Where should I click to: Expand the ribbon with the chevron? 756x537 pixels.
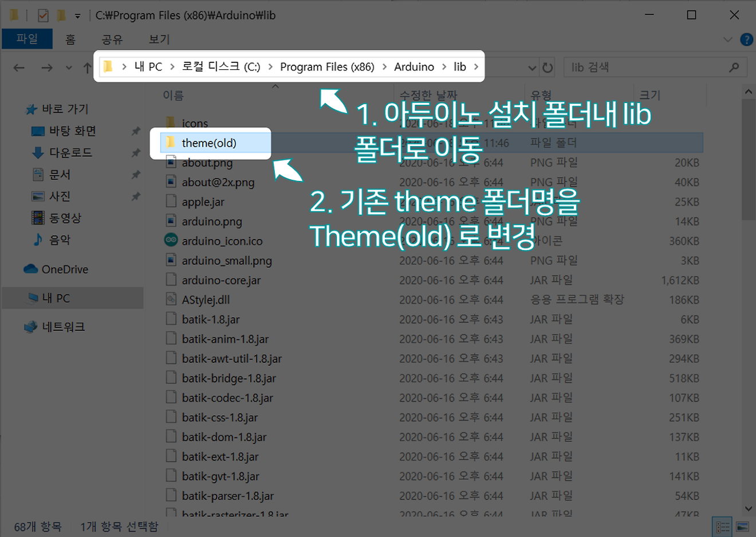coord(728,40)
